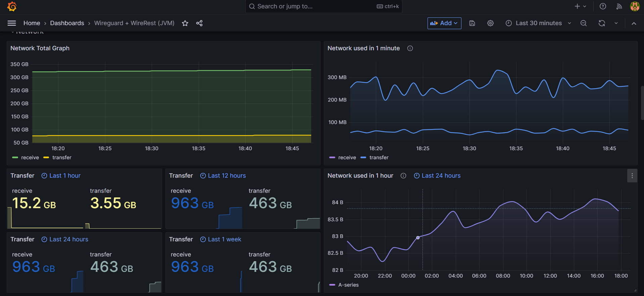This screenshot has height=296, width=644.
Task: Toggle transfer series in Network Total Graph legend
Action: click(x=62, y=158)
